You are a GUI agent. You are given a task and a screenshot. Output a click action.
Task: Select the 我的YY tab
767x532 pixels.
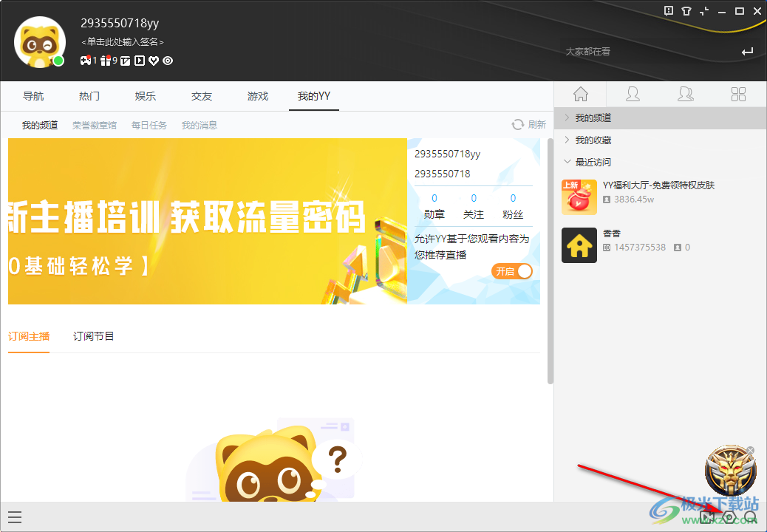(314, 96)
